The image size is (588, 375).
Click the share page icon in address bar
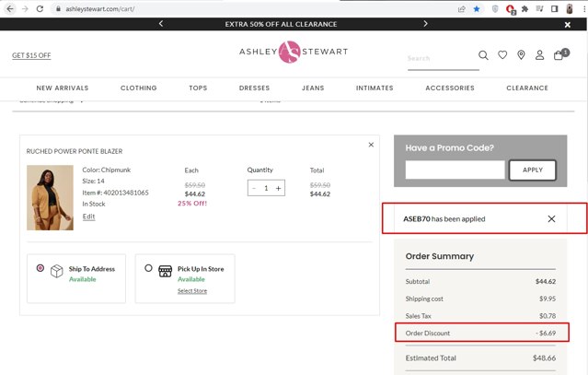click(462, 8)
